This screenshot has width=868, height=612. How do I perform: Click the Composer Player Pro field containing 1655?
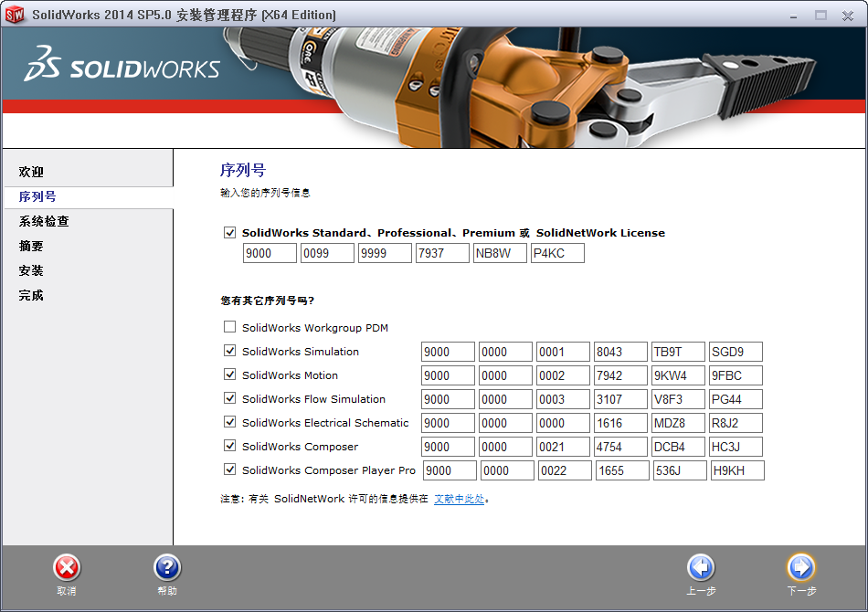pos(622,471)
